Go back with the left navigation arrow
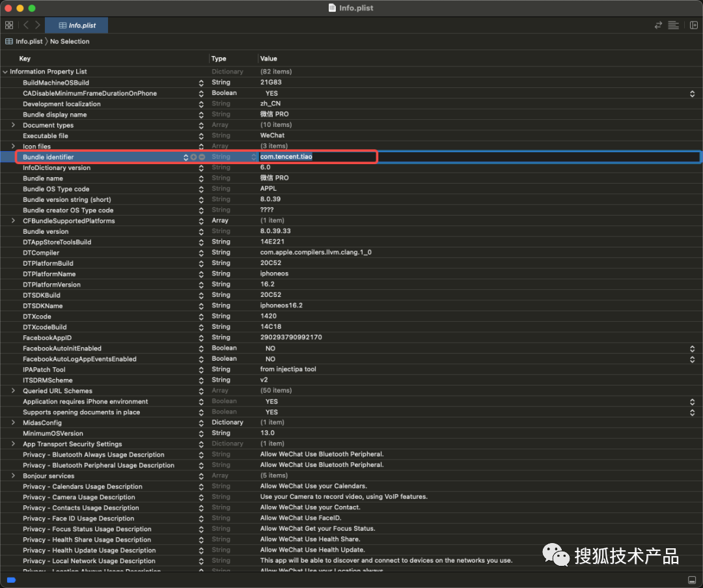Viewport: 703px width, 588px height. 26,25
